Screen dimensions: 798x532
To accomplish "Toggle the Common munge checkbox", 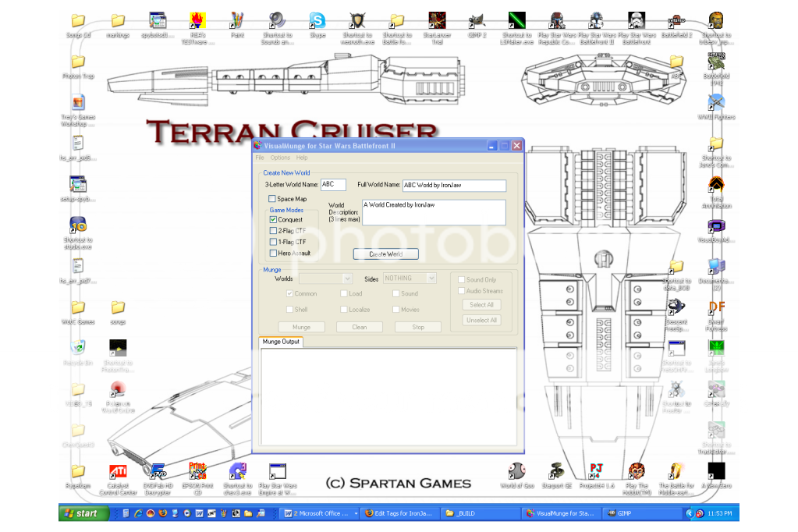I will [x=289, y=294].
